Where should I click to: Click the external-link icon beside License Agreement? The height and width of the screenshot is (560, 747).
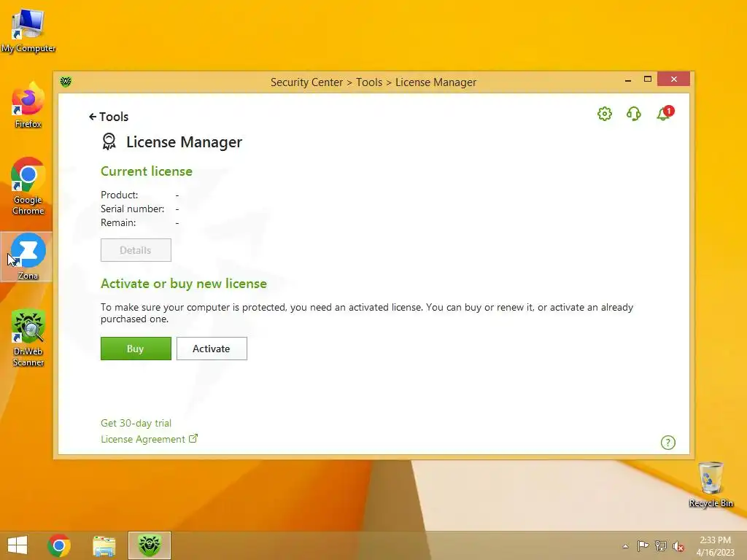pos(193,438)
